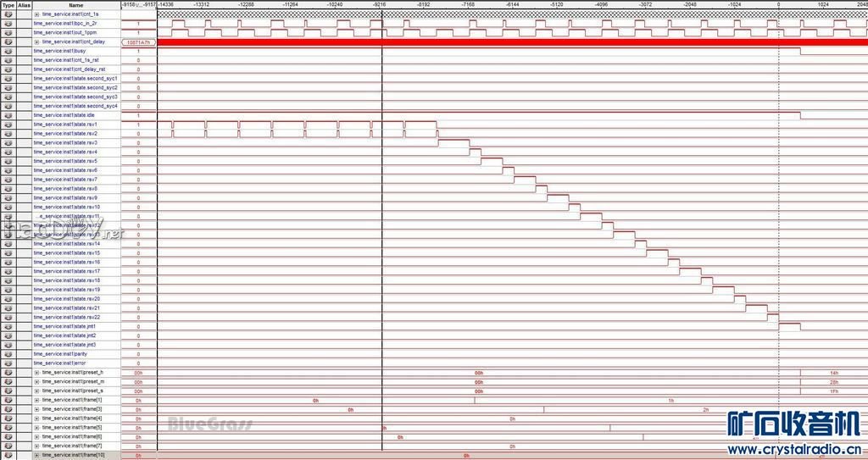Select the type icon for out_1ppm
868x460 pixels.
8,33
